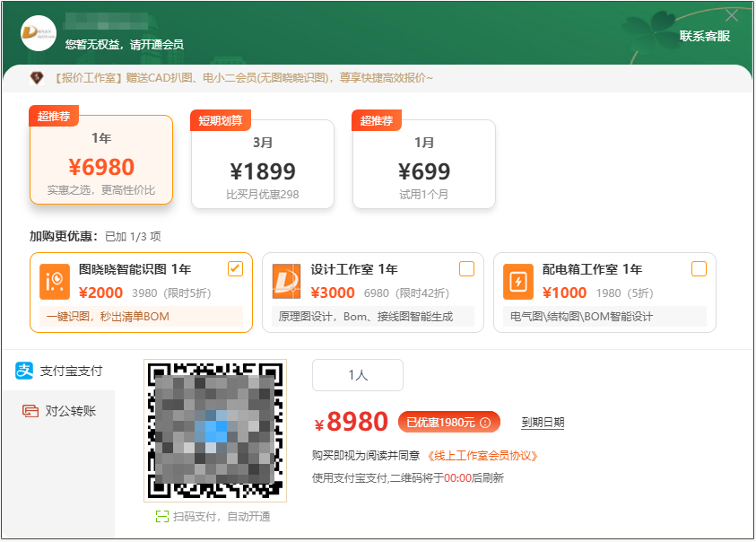The height and width of the screenshot is (542, 756).
Task: Click the 比买月优惠298 savings note
Action: (x=263, y=195)
